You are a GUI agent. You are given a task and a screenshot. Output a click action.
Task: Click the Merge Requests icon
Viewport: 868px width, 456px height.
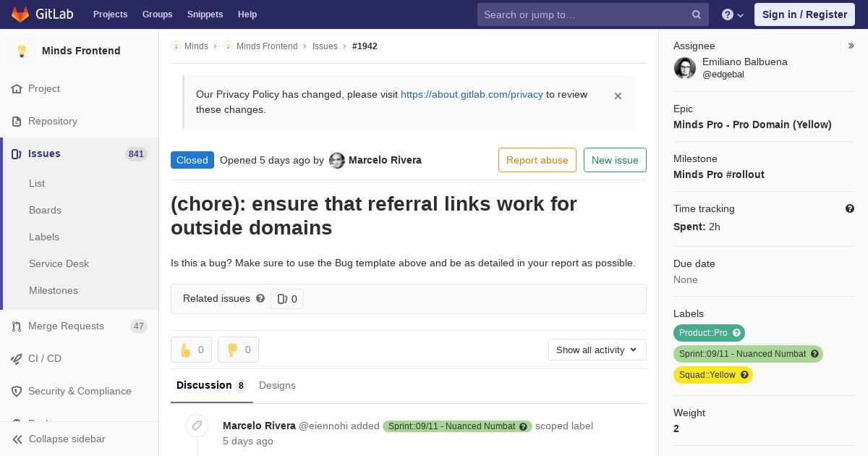[x=17, y=326]
